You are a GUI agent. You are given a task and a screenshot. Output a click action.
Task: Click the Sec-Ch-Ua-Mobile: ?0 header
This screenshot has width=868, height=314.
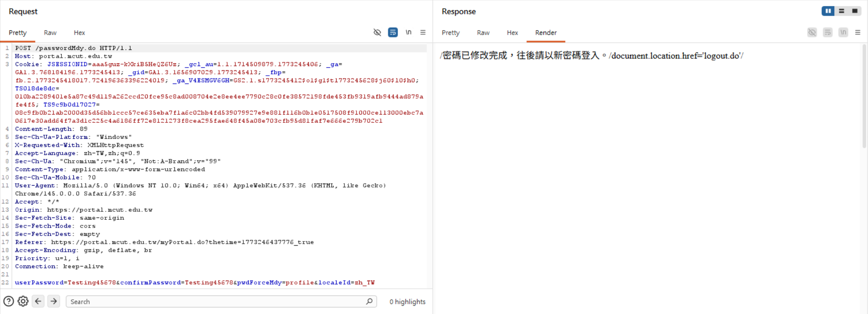(55, 177)
